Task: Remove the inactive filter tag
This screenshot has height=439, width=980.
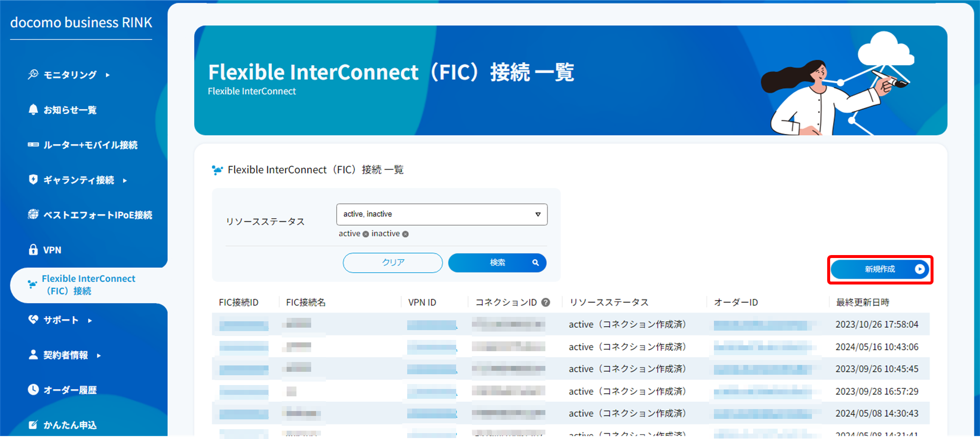Action: pyautogui.click(x=405, y=234)
